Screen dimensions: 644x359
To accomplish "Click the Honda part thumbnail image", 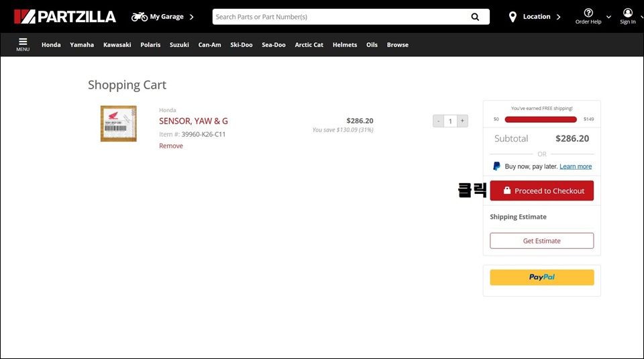I will coord(118,123).
